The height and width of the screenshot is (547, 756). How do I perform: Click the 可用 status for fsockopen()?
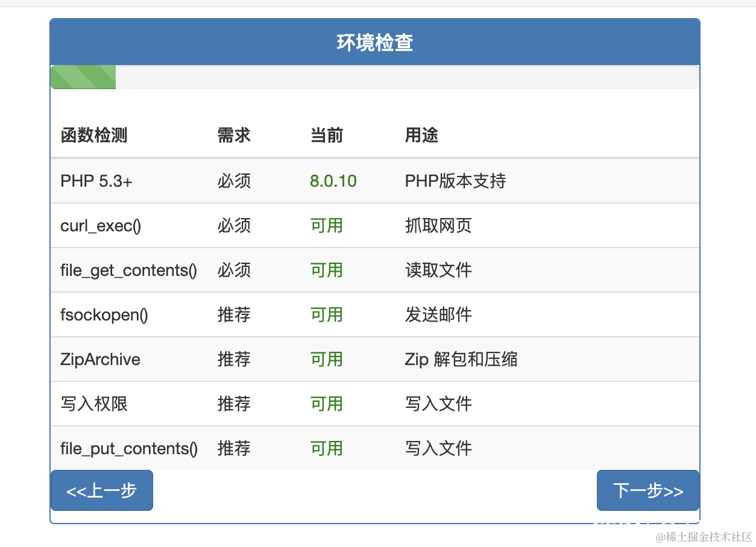[x=326, y=314]
